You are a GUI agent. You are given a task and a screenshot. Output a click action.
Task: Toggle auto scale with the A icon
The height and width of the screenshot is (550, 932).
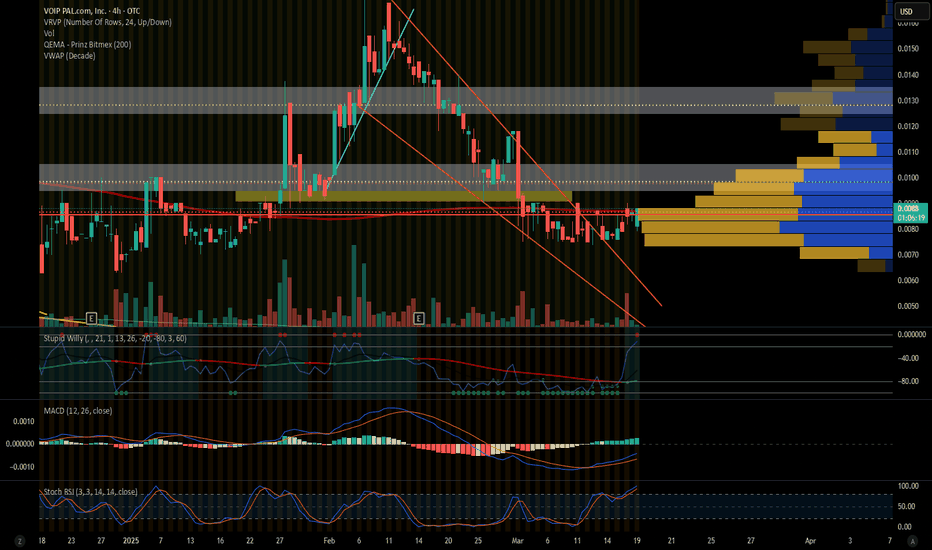tap(912, 541)
